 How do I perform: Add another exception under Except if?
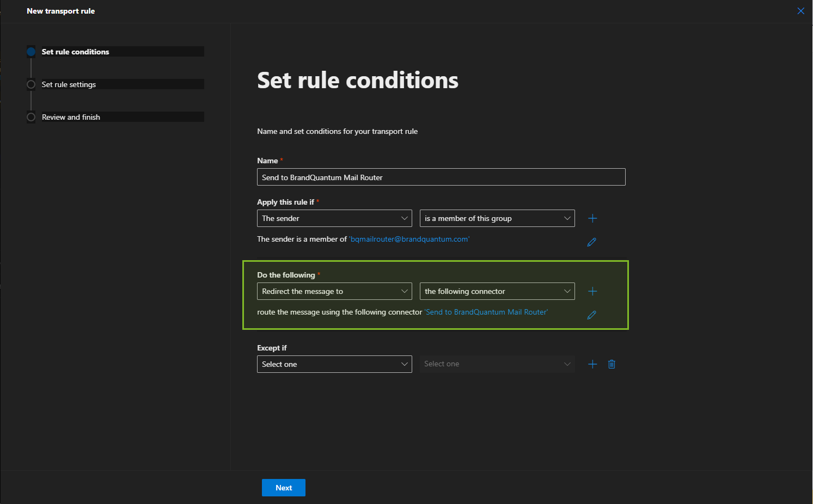point(592,364)
